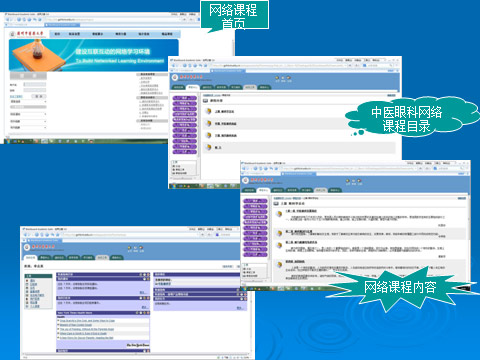The image size is (480, 360).
Task: Click the top purple button in the course catalog sidebar
Action: coord(185,98)
